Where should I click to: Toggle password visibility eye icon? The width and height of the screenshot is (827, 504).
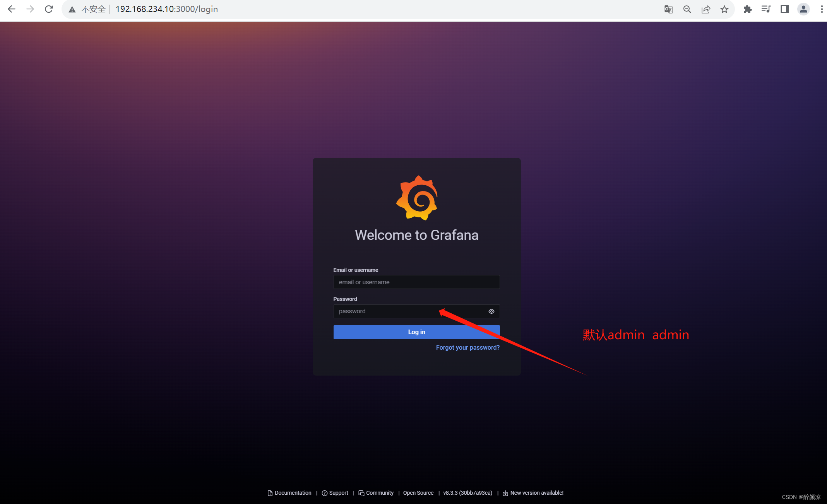pyautogui.click(x=491, y=311)
